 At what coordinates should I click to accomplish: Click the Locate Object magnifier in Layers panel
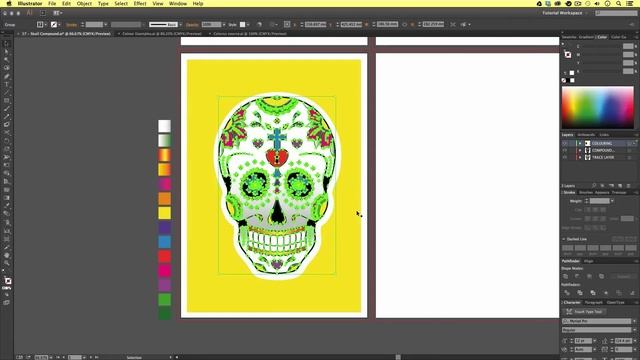coord(594,186)
